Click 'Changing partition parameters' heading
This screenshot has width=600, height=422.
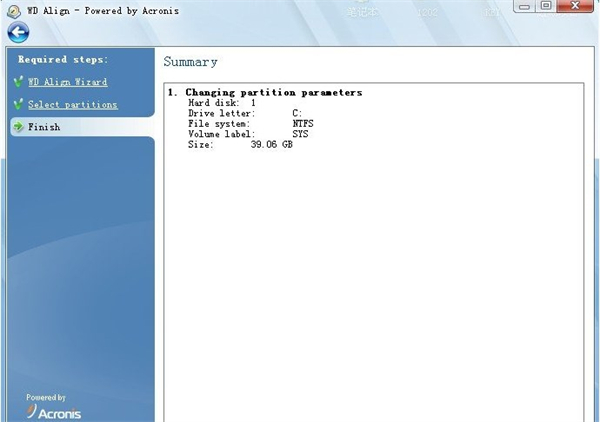click(274, 93)
